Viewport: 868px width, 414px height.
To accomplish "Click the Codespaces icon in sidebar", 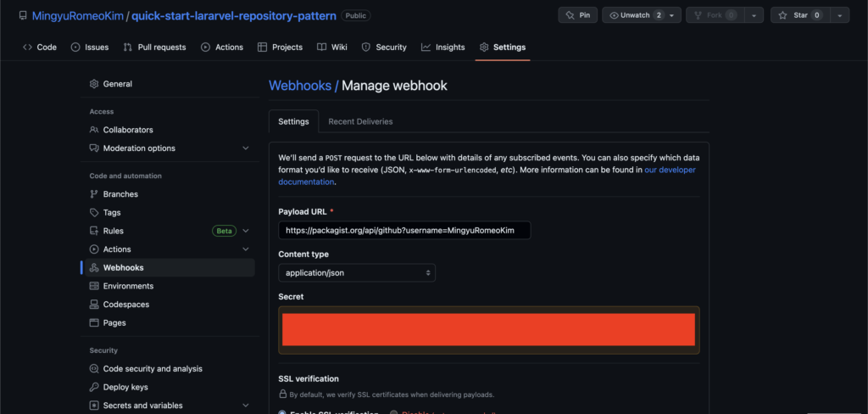I will (x=94, y=305).
